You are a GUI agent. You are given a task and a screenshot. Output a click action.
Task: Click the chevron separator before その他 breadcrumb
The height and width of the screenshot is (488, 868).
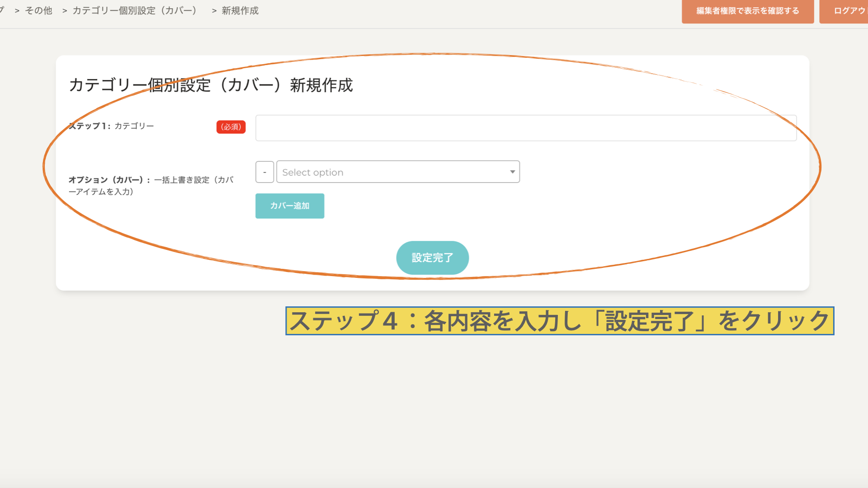(x=17, y=11)
